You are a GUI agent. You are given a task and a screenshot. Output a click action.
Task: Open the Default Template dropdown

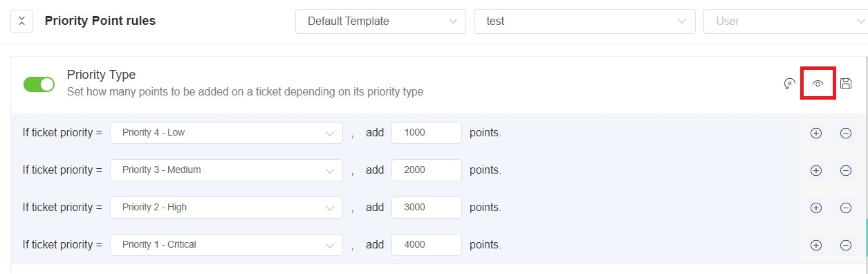[380, 21]
